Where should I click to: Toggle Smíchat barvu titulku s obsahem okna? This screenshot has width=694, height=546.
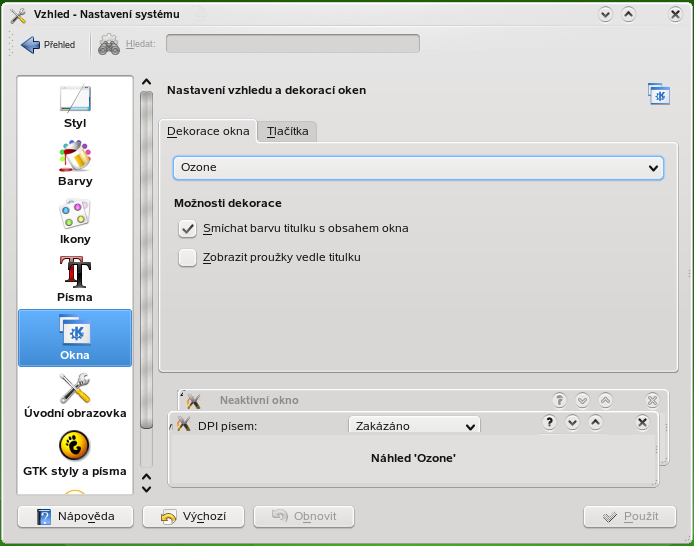(x=187, y=229)
